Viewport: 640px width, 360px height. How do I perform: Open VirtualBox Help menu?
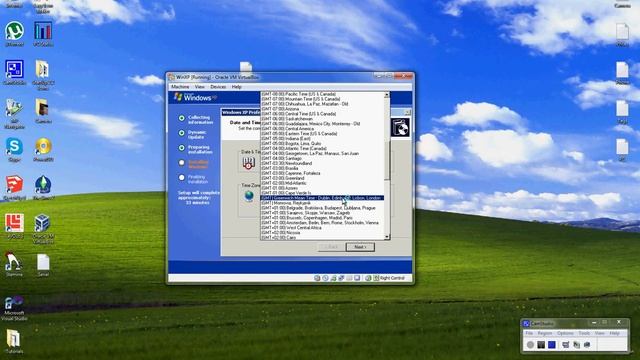pos(237,87)
